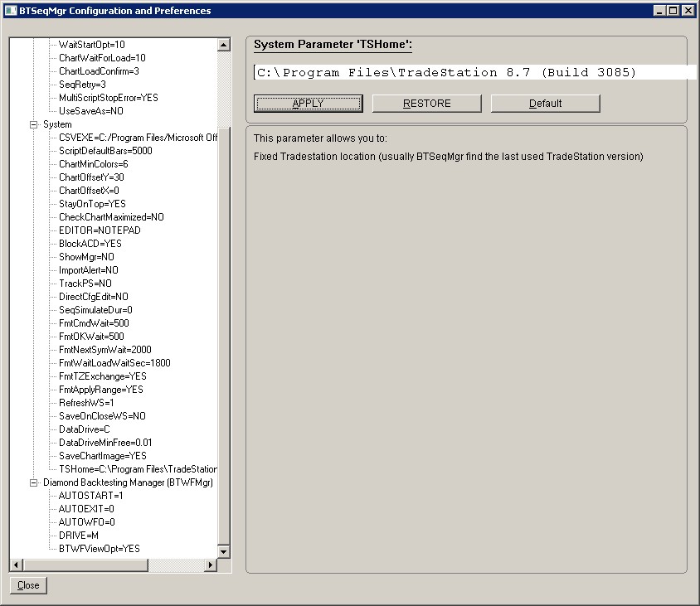Select SaveOnCloseWS=NO parameter
The width and height of the screenshot is (700, 606).
(x=102, y=416)
